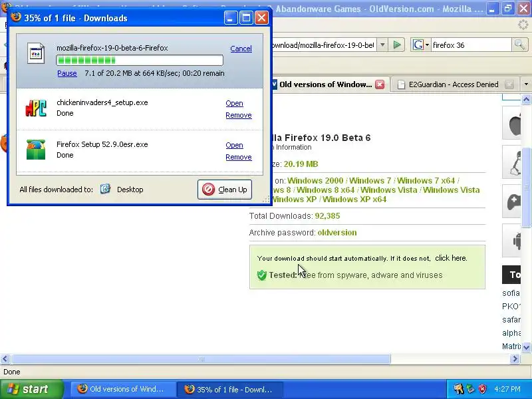This screenshot has height=399, width=532.
Task: Click the system tray clock 4:27 PM
Action: tap(507, 389)
